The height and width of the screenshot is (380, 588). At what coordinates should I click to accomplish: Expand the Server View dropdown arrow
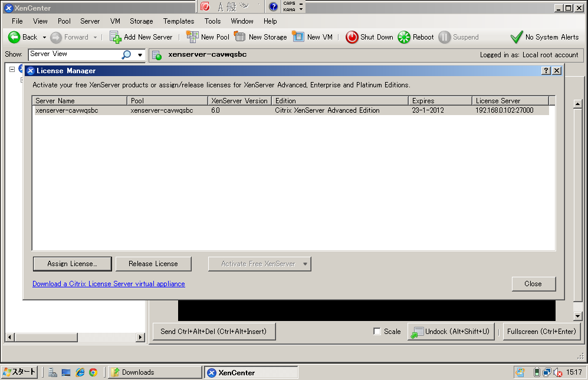point(140,55)
